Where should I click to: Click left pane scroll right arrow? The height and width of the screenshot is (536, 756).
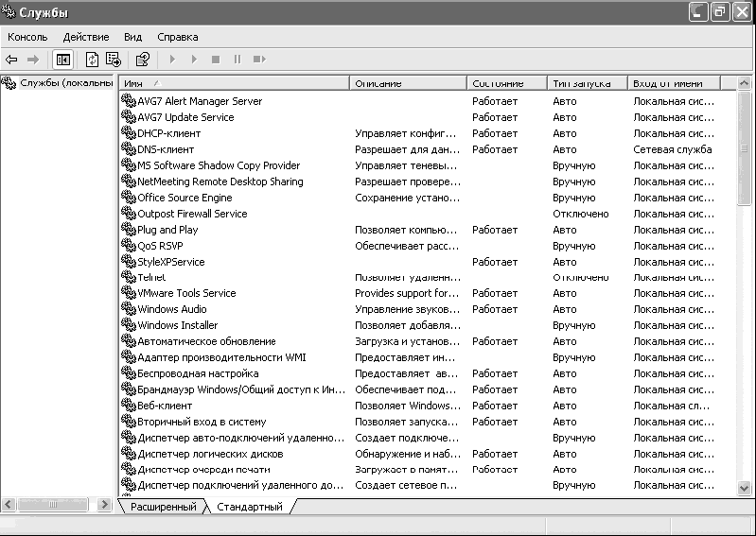pos(104,504)
